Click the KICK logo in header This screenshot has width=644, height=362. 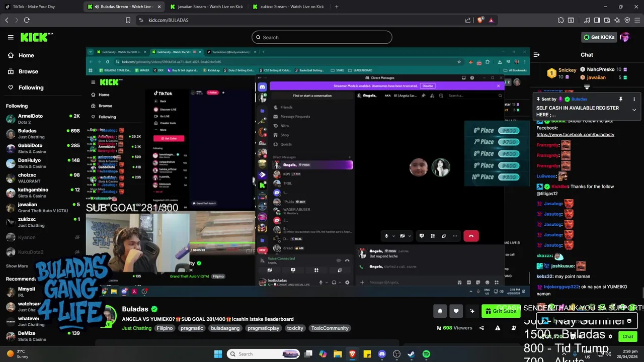[x=36, y=37]
